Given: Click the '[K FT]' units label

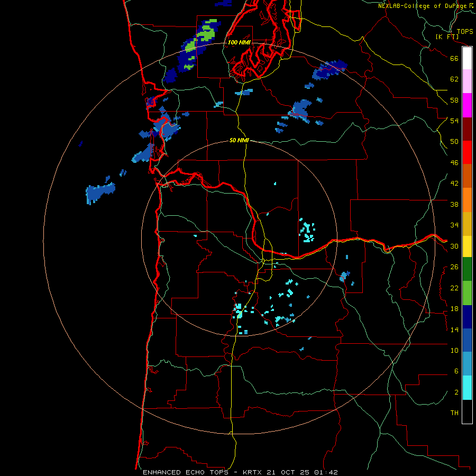Looking at the screenshot, I should pos(447,37).
